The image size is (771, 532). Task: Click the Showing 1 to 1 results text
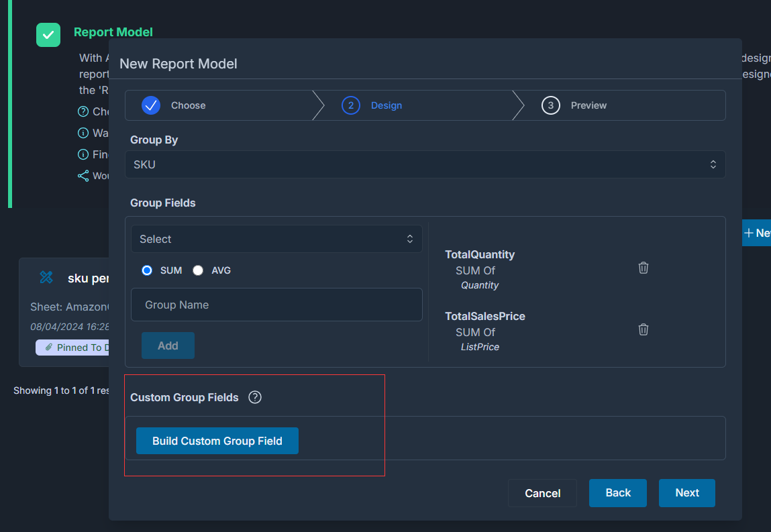click(x=61, y=390)
